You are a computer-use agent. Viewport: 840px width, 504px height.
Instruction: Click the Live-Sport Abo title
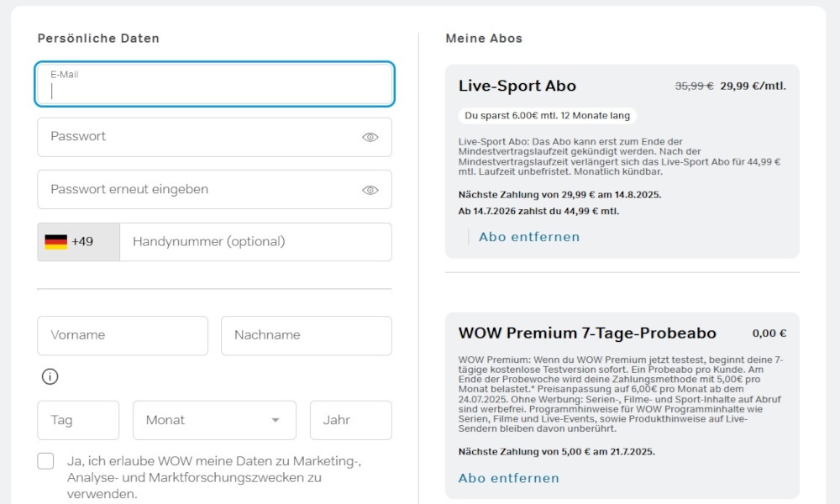click(x=517, y=87)
